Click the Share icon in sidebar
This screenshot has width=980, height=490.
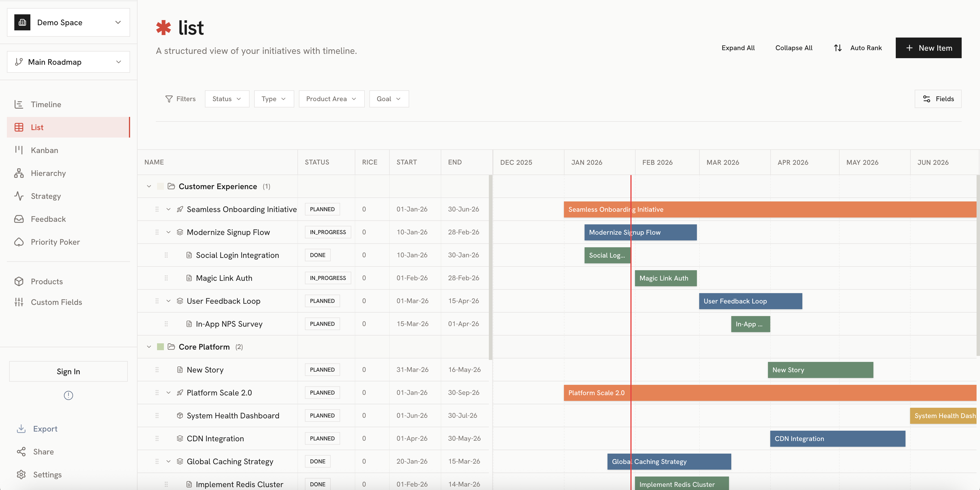pyautogui.click(x=21, y=452)
